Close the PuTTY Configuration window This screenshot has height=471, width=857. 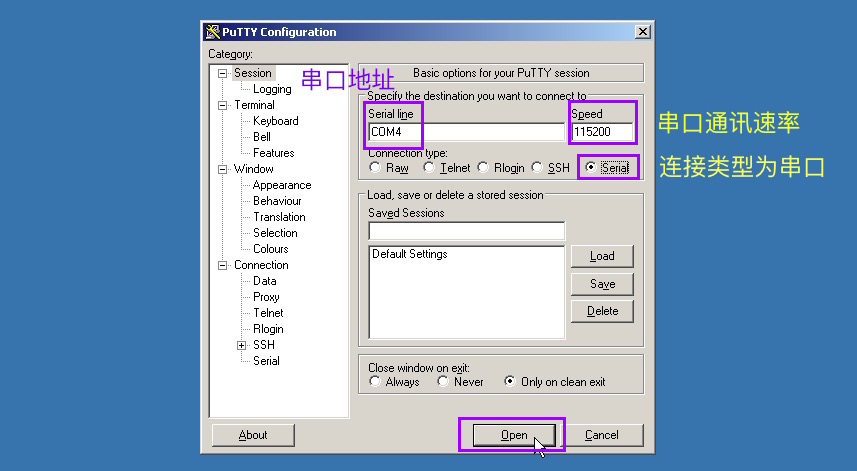click(643, 32)
